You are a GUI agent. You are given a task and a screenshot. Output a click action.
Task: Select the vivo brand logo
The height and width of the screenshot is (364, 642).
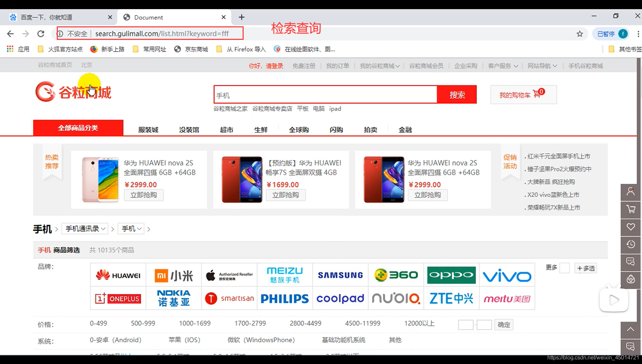pyautogui.click(x=507, y=275)
